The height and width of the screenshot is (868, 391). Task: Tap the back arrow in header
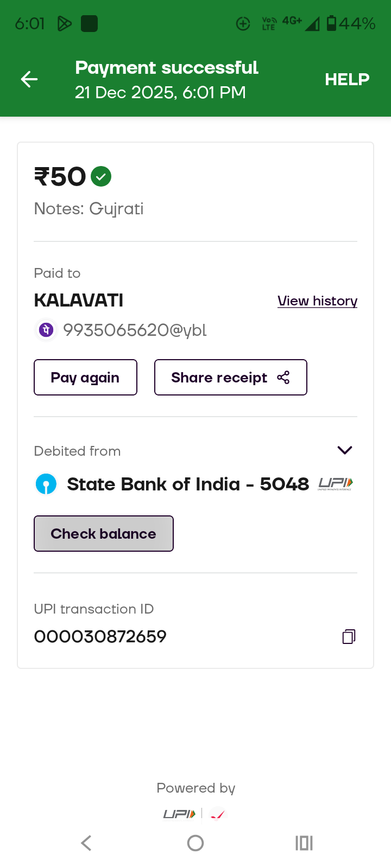[29, 79]
